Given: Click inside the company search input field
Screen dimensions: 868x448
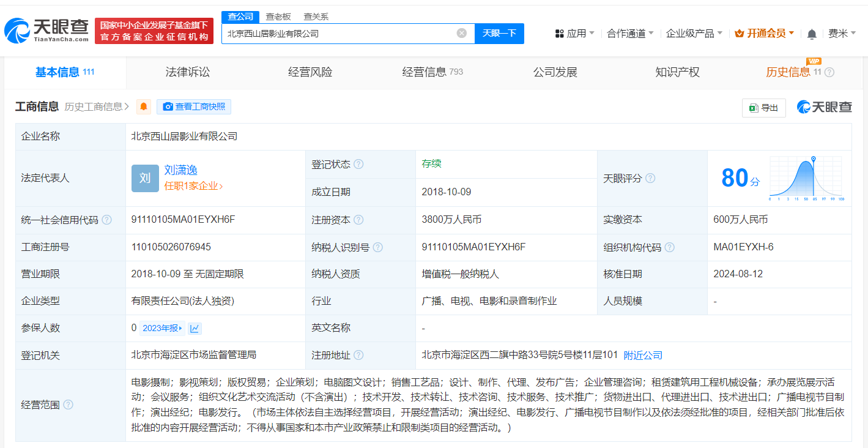Looking at the screenshot, I should pos(343,34).
